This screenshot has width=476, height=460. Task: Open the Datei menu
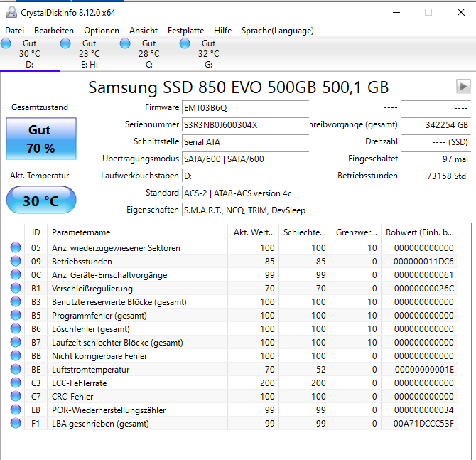click(x=15, y=31)
